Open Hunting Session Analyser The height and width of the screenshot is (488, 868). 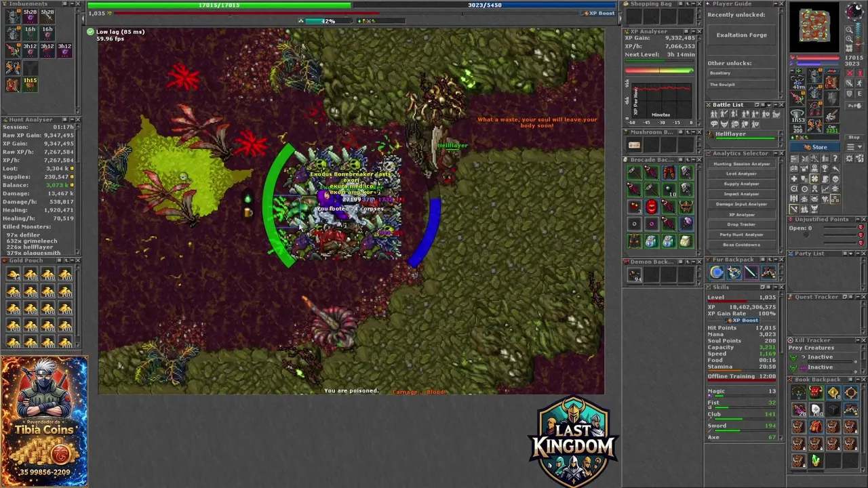[x=741, y=164]
